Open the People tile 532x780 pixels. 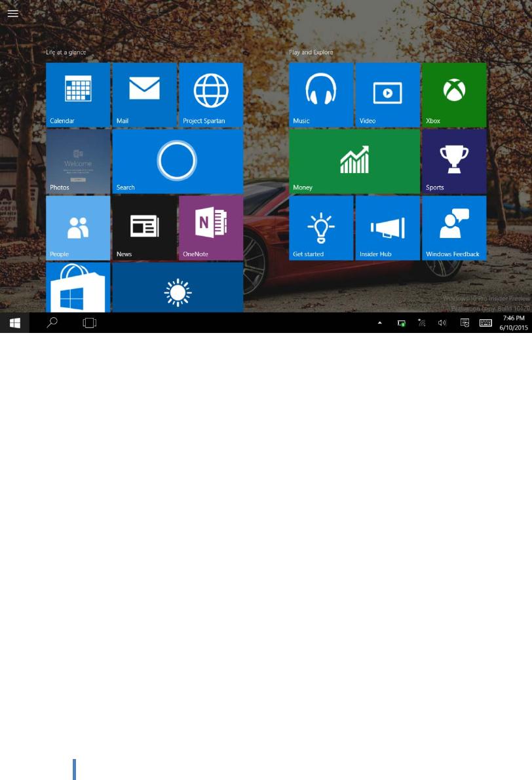78,228
